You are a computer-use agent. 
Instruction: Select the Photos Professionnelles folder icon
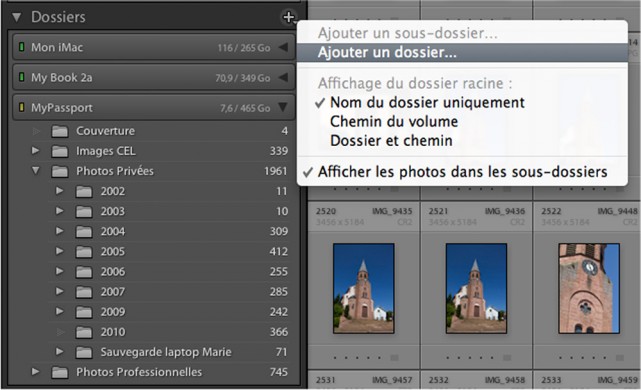click(x=60, y=372)
